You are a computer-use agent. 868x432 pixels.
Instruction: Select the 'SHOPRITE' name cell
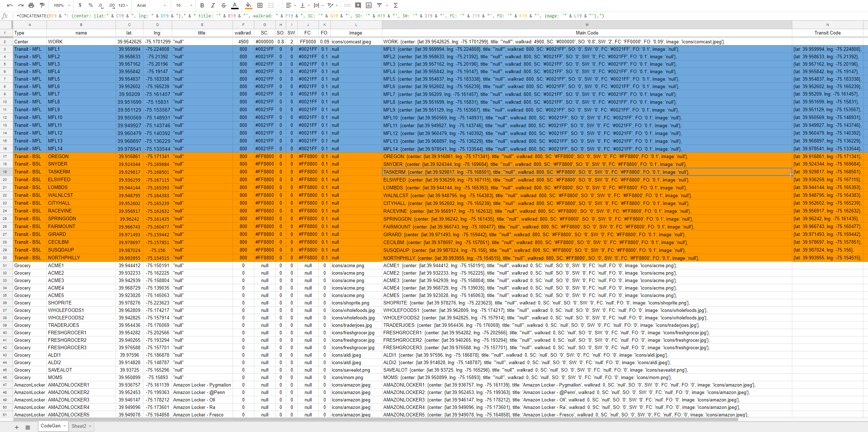tap(81, 303)
